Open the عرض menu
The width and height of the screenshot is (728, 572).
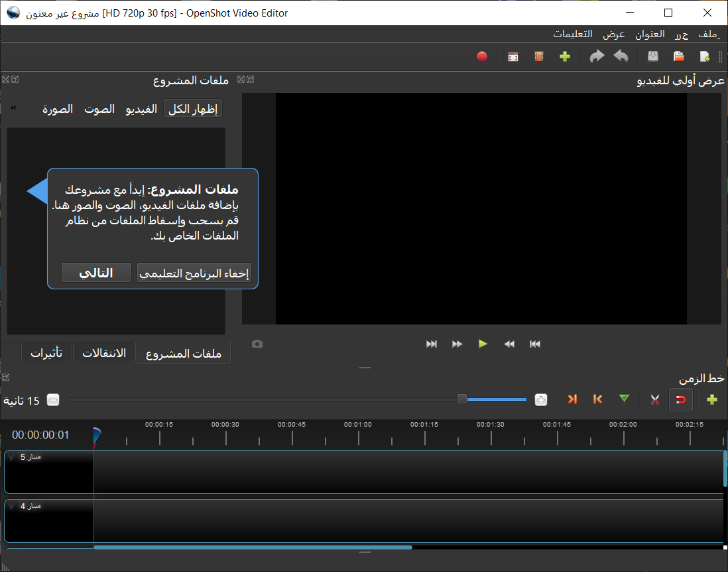click(x=614, y=34)
